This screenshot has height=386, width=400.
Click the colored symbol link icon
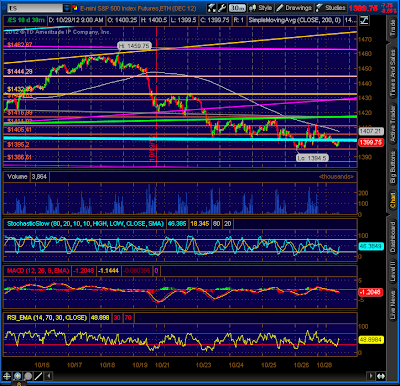(75, 8)
